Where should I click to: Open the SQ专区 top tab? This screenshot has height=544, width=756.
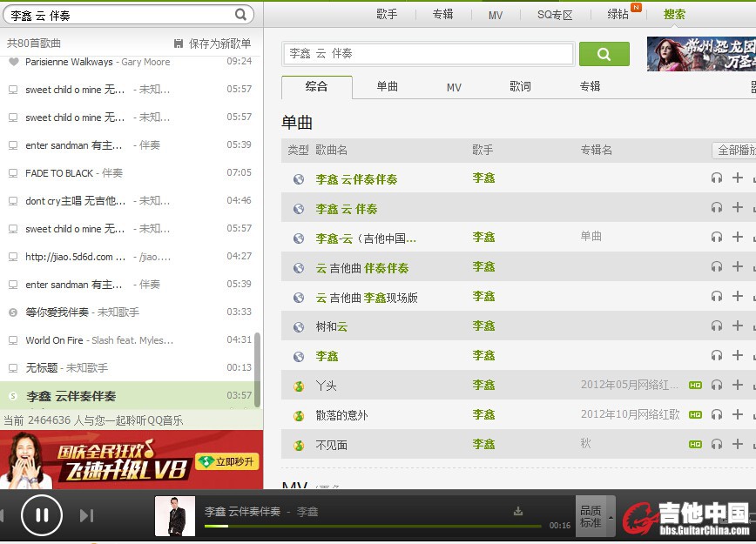pos(555,15)
